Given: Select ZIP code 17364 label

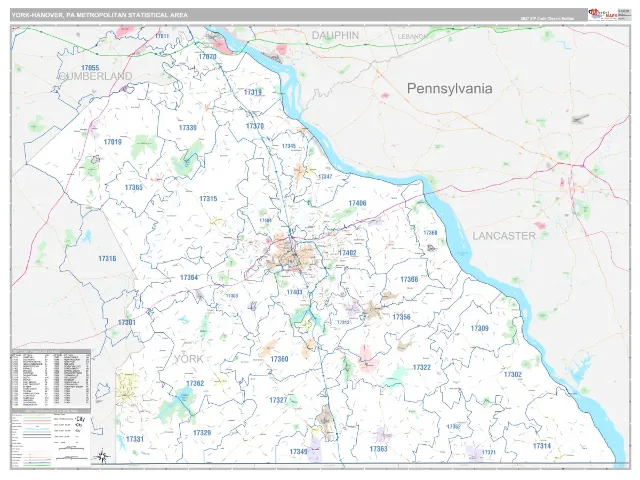Looking at the screenshot, I should tap(189, 278).
